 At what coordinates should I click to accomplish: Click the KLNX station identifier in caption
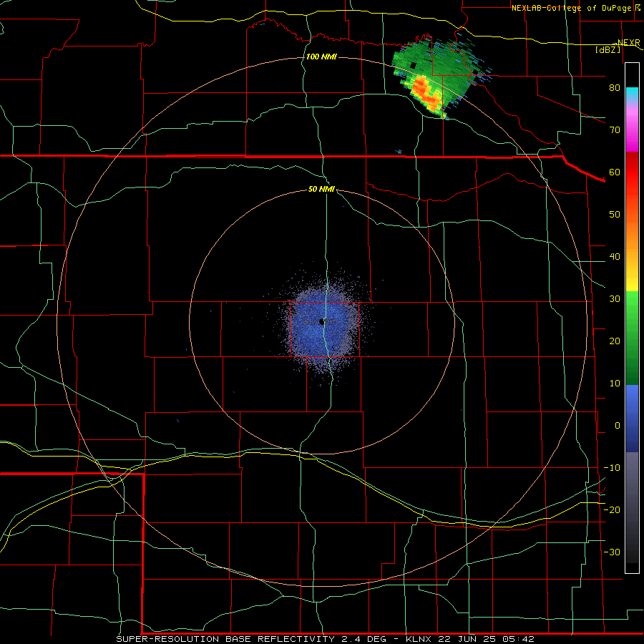pos(419,639)
